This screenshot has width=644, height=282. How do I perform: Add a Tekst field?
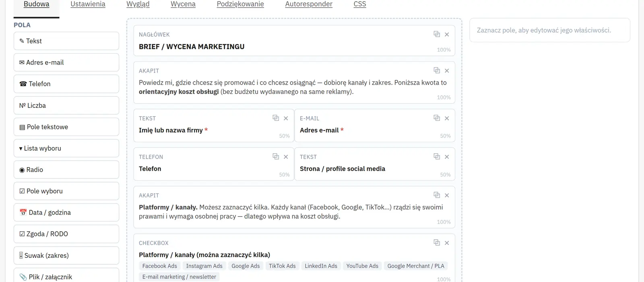tap(66, 41)
